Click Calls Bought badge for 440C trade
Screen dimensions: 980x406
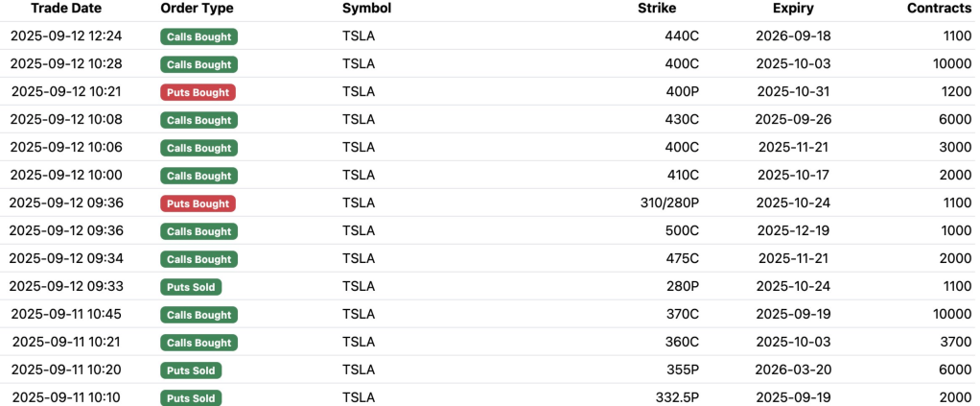pyautogui.click(x=198, y=36)
